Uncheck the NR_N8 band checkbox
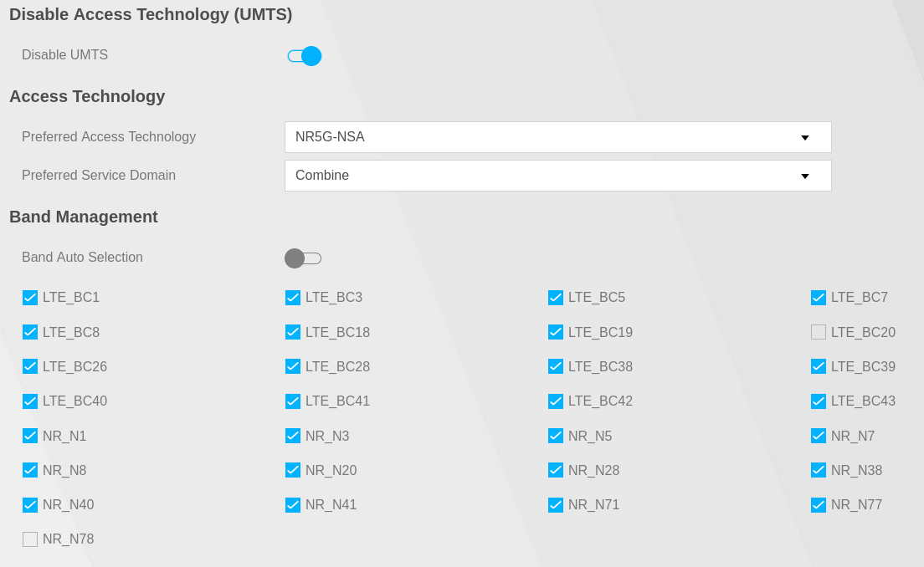The height and width of the screenshot is (567, 924). (x=30, y=470)
